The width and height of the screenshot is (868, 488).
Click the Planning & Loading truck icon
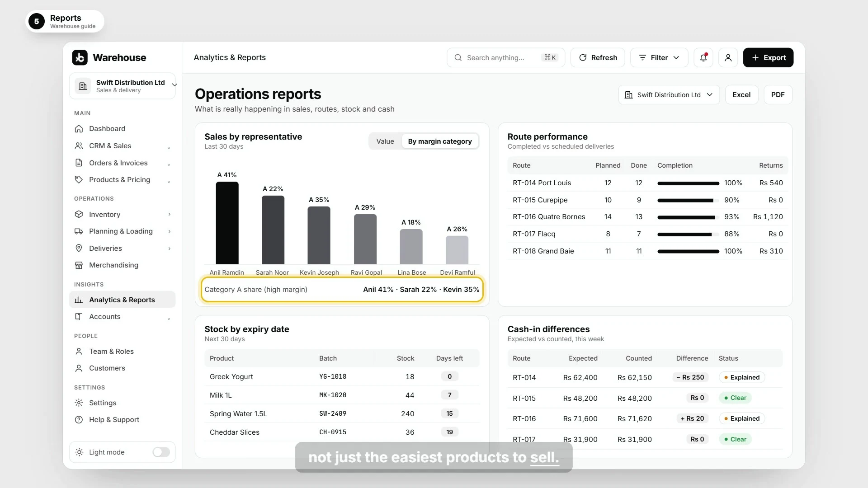point(79,231)
